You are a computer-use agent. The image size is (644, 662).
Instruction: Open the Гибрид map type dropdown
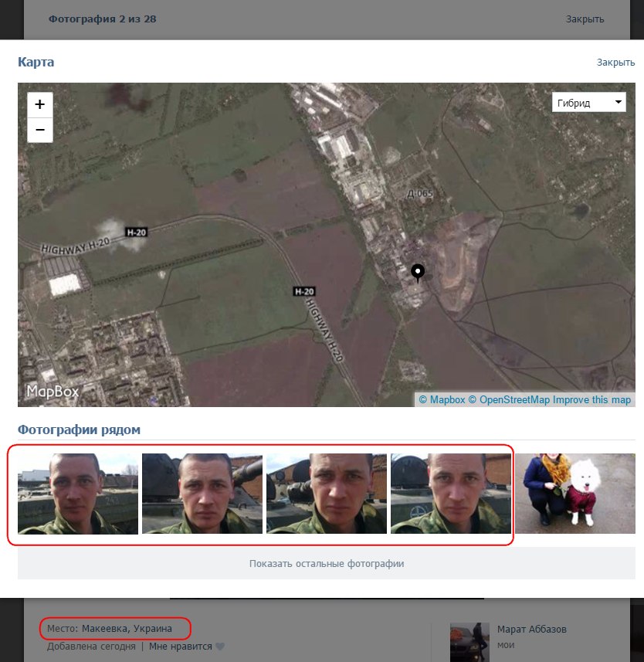pyautogui.click(x=588, y=103)
